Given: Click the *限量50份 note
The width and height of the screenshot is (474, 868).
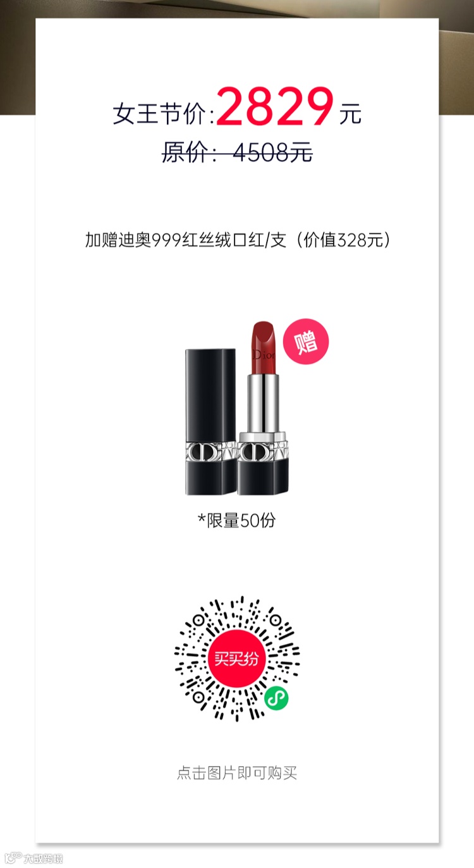Looking at the screenshot, I should coord(237,521).
